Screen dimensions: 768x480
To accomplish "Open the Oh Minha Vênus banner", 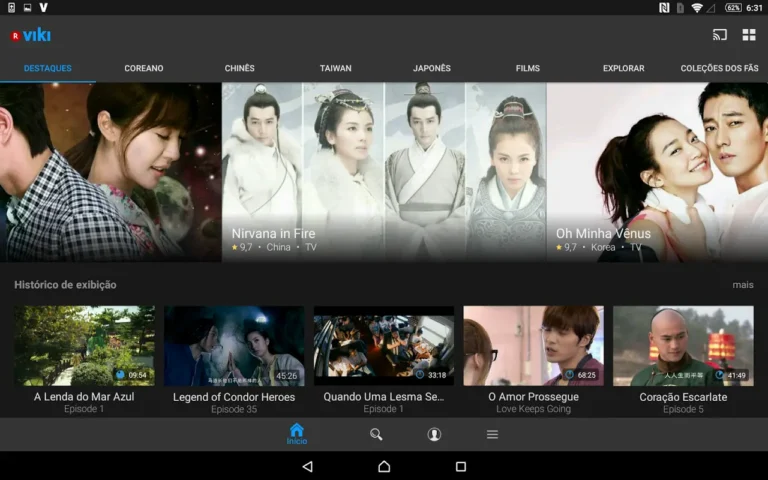I will 657,172.
